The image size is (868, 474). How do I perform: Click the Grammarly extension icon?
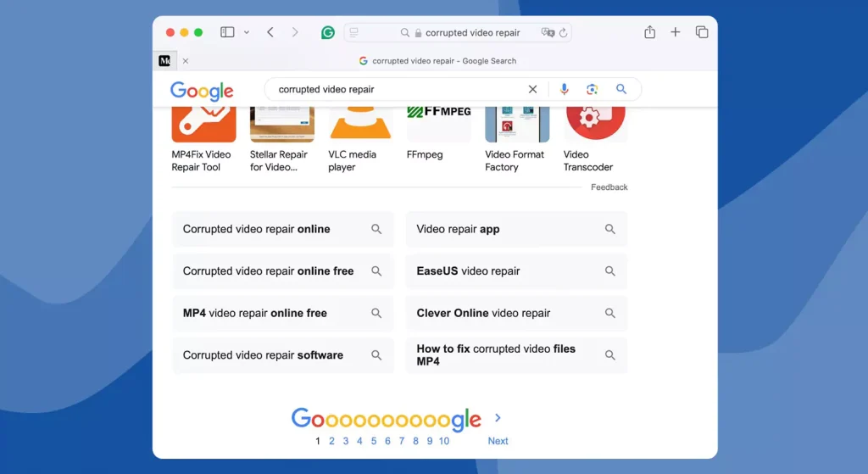coord(328,33)
